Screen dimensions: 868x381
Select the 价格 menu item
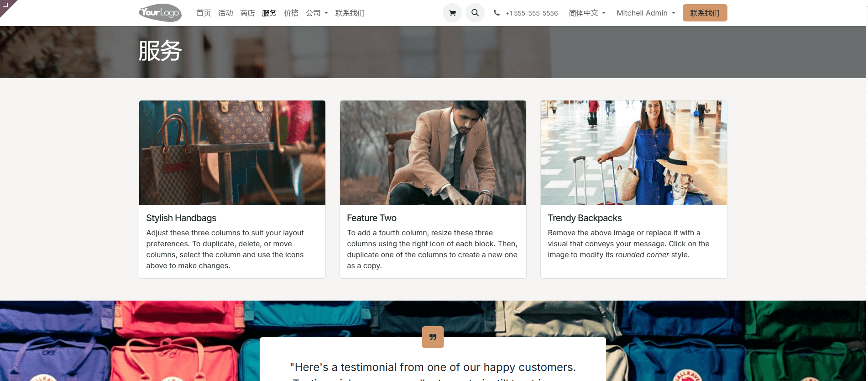click(x=291, y=13)
